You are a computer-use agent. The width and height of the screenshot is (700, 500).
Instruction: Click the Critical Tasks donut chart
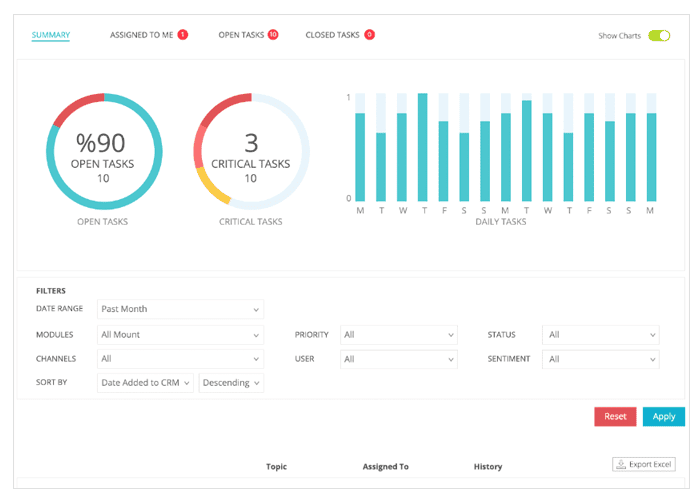[x=251, y=151]
